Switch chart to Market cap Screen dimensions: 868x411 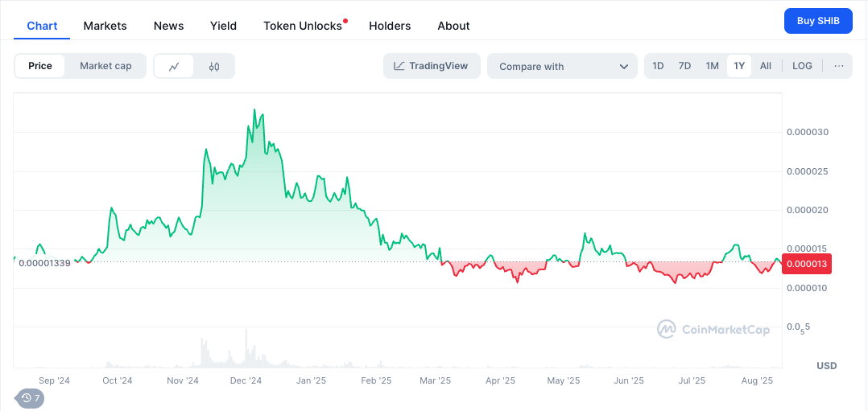point(105,66)
